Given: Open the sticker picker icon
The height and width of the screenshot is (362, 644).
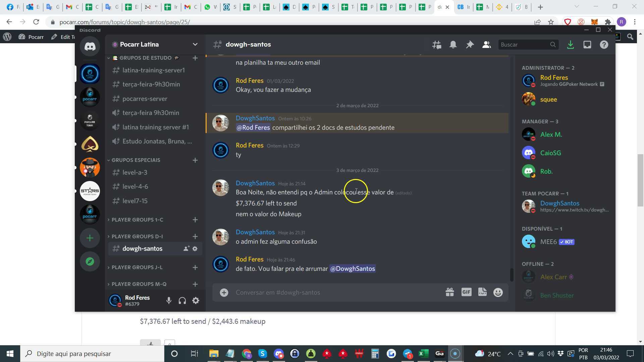Looking at the screenshot, I should point(482,292).
